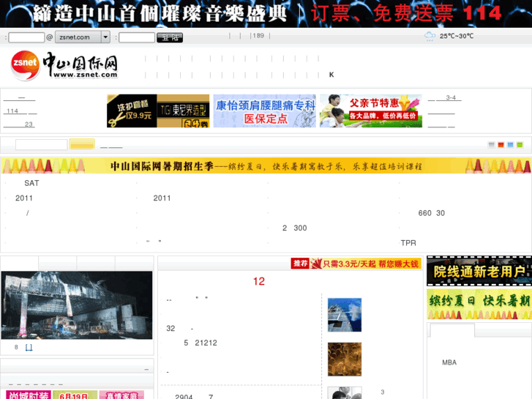The image size is (532, 399).
Task: Open the 189 link in the top bar
Action: pos(258,36)
